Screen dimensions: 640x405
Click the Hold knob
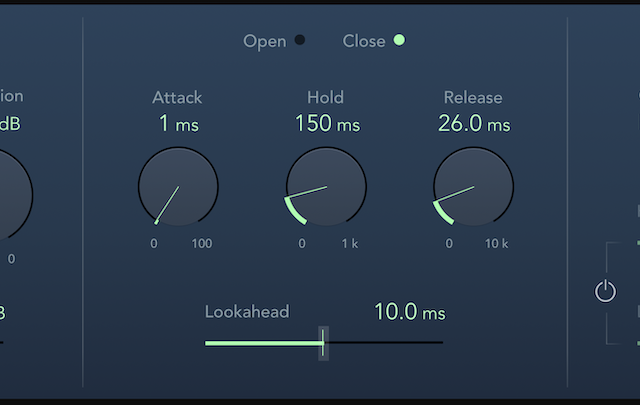coord(326,187)
